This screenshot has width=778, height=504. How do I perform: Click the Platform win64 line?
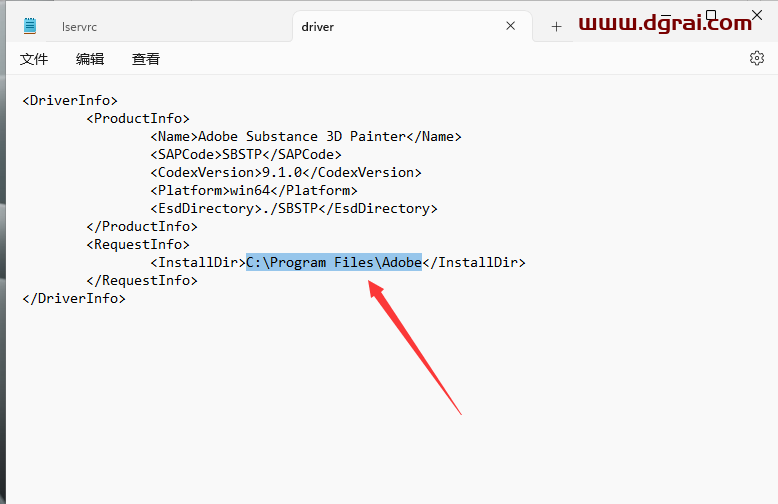(254, 190)
